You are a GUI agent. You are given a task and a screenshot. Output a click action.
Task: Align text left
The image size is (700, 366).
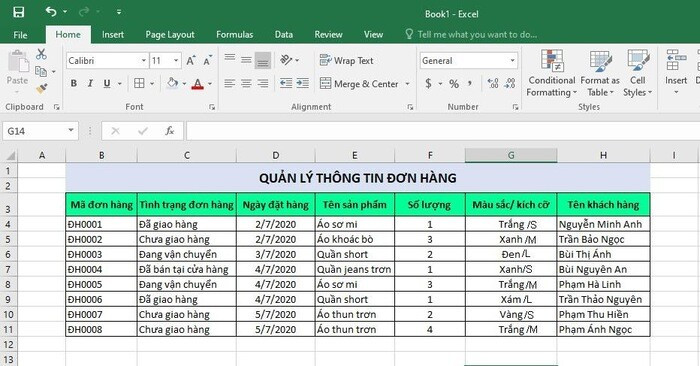230,83
